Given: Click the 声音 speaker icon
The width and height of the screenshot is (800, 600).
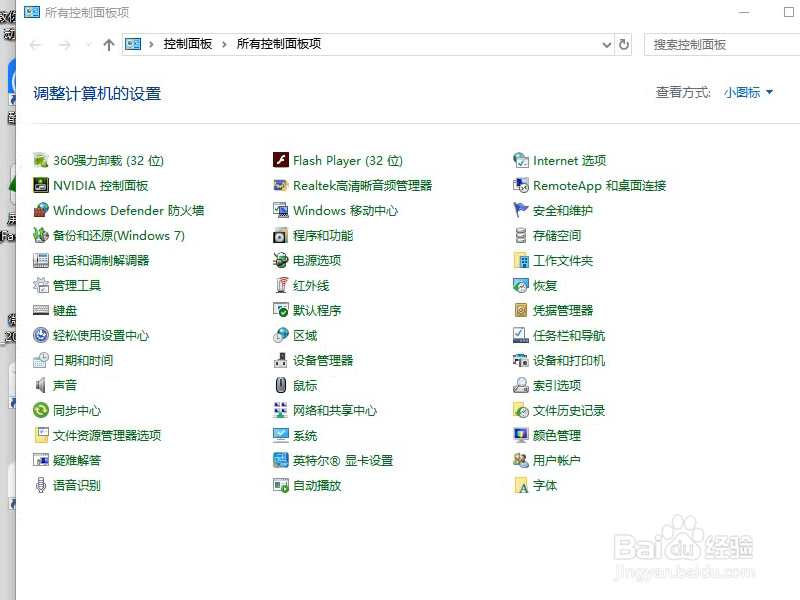Looking at the screenshot, I should (x=41, y=385).
